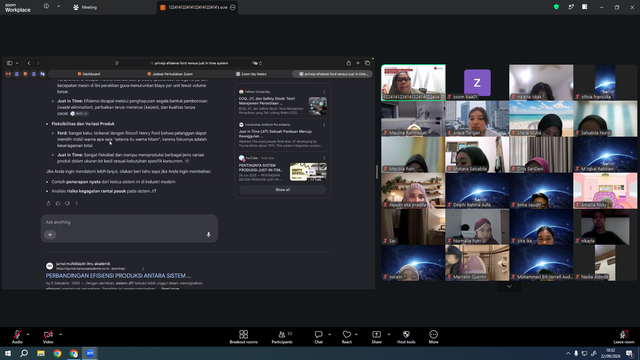Select Z avatar participant zoom baa01

coord(477,82)
